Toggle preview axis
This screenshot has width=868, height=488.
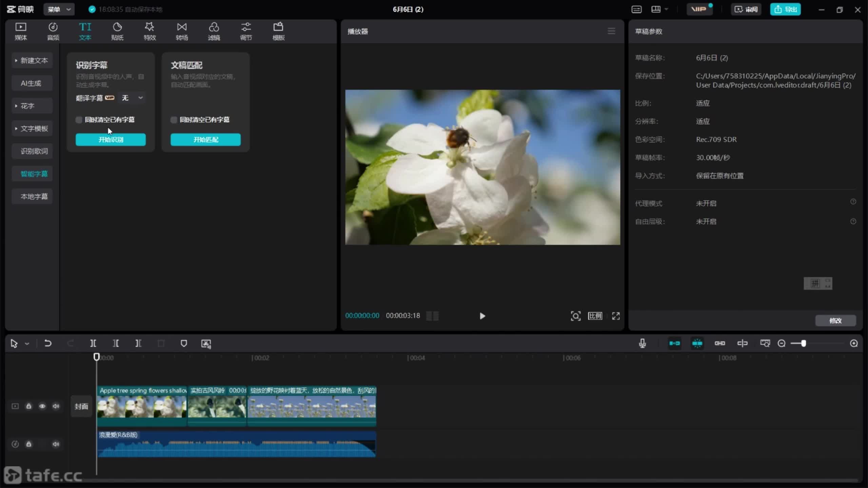742,343
